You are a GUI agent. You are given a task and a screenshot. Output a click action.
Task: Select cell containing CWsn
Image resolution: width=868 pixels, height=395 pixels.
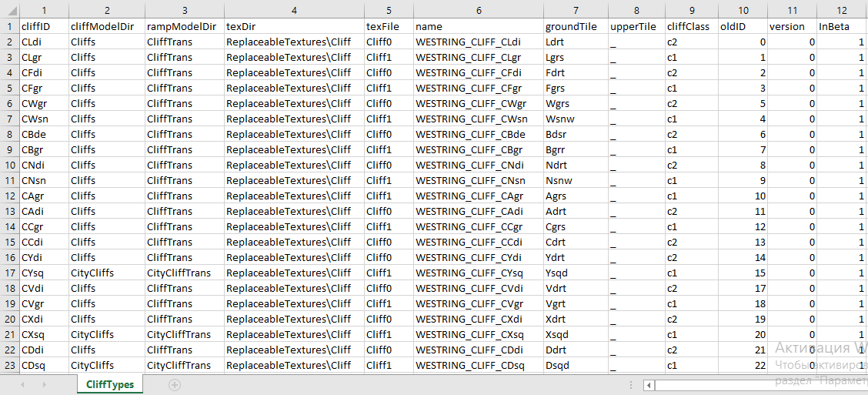44,119
